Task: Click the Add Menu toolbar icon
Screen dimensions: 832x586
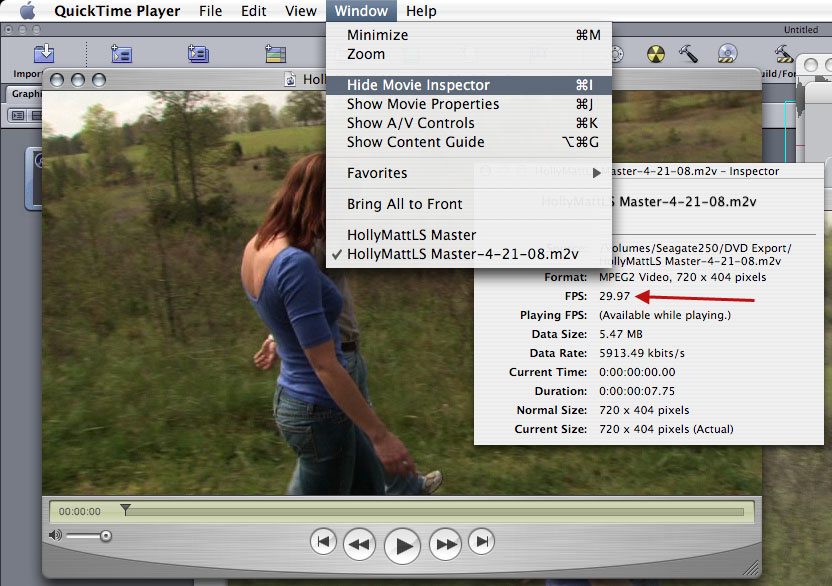Action: pos(122,54)
